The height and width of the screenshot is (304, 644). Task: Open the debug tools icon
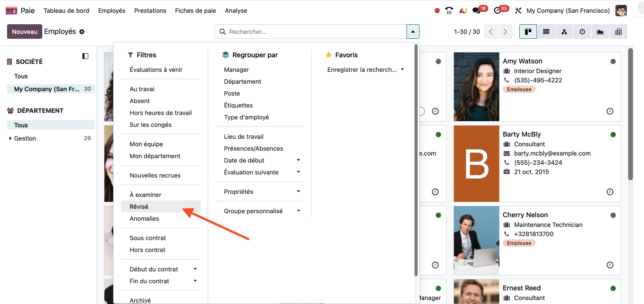click(518, 11)
